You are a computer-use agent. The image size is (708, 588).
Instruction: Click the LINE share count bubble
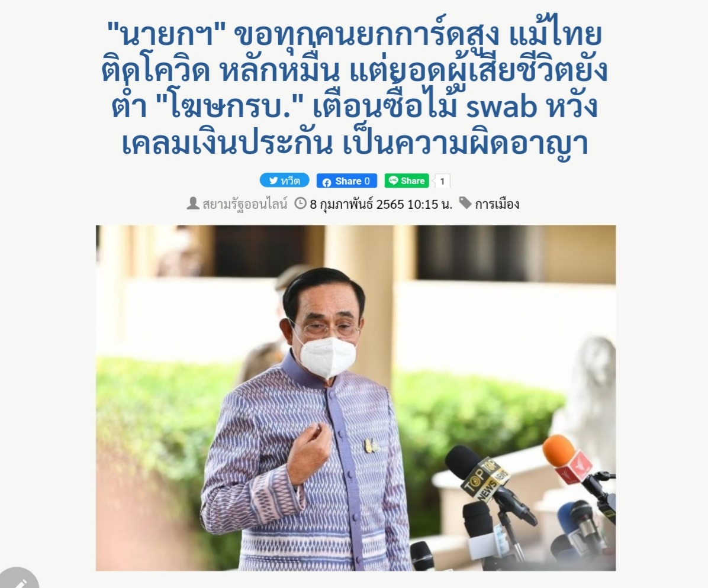(442, 181)
